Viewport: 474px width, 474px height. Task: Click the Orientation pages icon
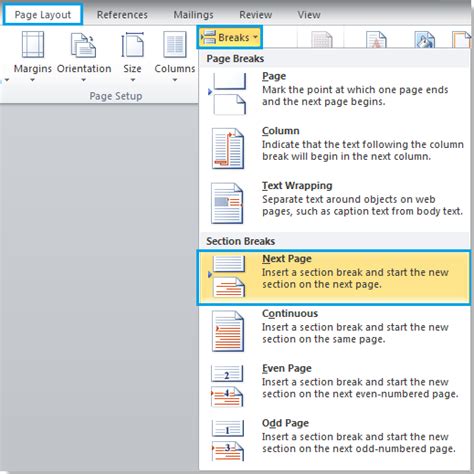click(83, 45)
